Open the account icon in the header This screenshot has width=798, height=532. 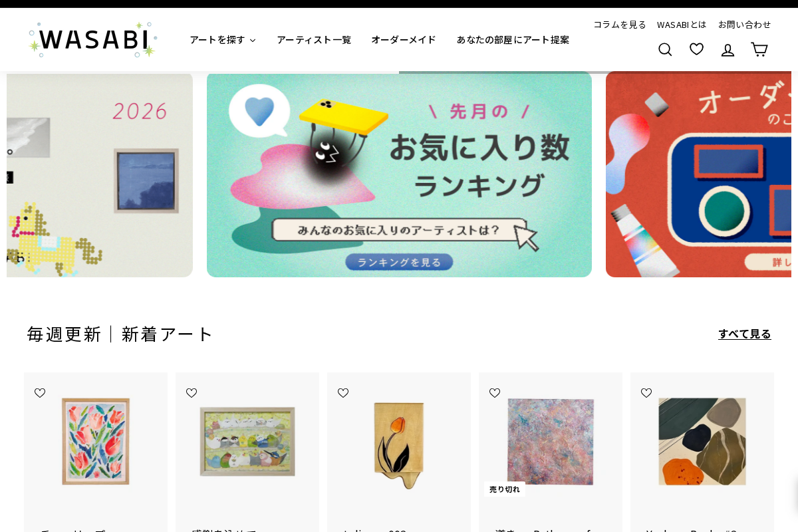pyautogui.click(x=728, y=49)
